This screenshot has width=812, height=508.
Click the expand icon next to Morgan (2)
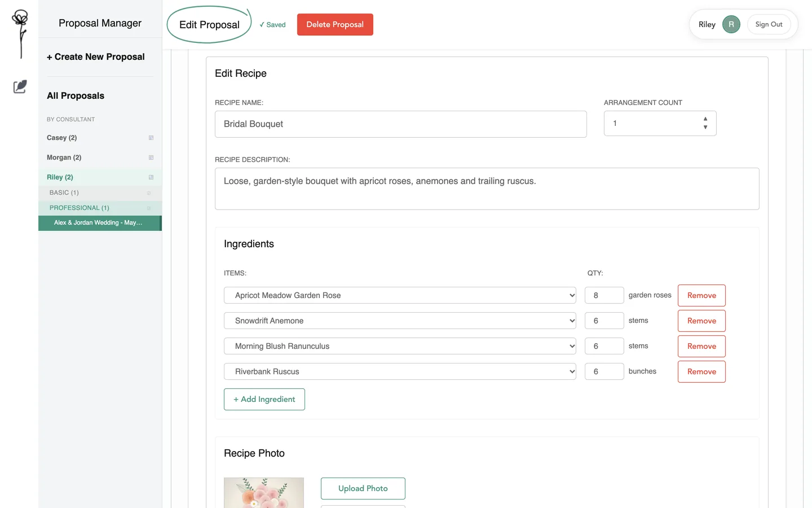pyautogui.click(x=151, y=157)
